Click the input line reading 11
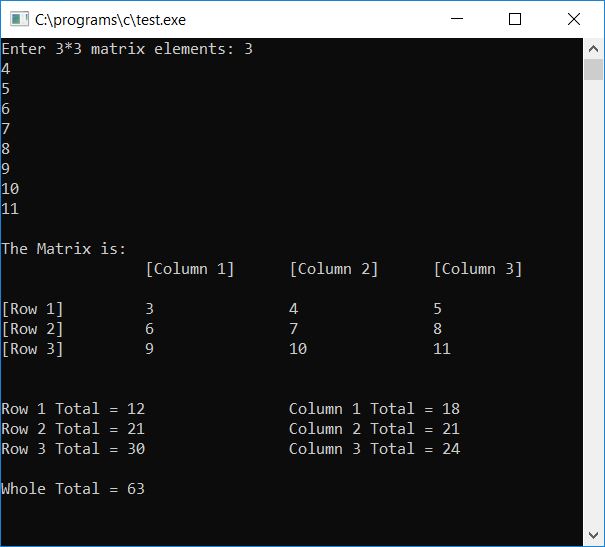The image size is (605, 547). coord(10,209)
